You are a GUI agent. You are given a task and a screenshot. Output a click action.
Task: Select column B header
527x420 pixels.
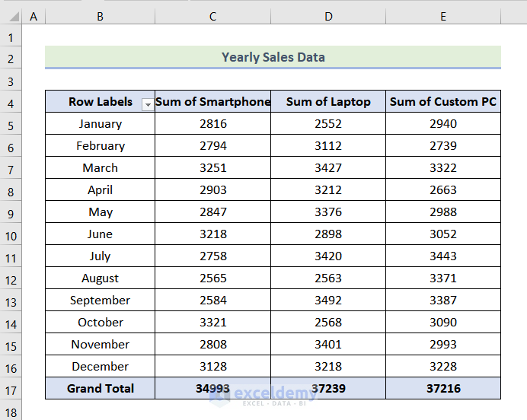click(100, 16)
